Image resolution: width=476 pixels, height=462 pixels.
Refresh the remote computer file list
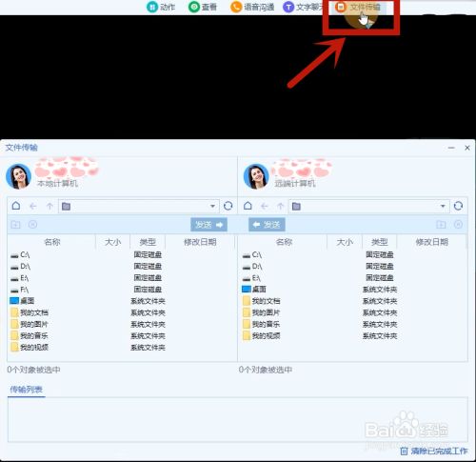tap(458, 206)
